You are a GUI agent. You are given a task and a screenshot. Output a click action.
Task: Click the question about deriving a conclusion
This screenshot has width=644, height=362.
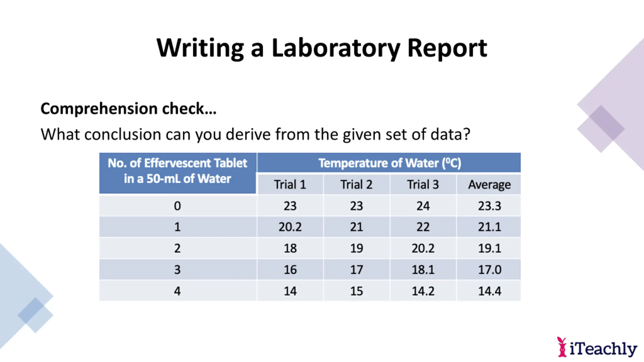tap(255, 134)
